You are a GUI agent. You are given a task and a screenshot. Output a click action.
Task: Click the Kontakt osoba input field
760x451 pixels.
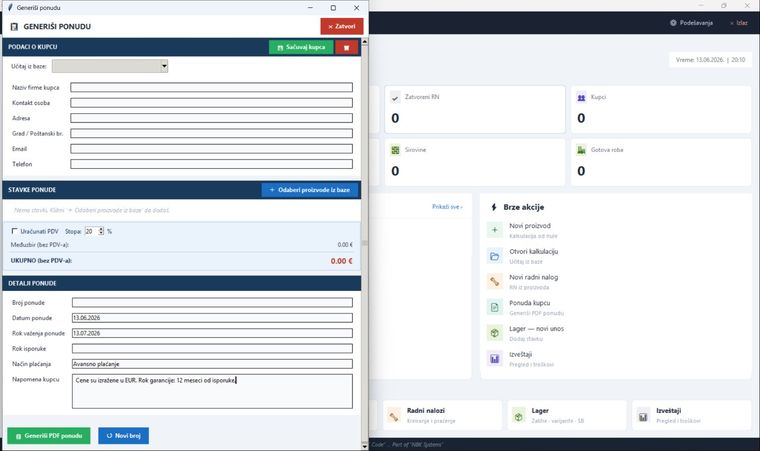click(x=211, y=103)
